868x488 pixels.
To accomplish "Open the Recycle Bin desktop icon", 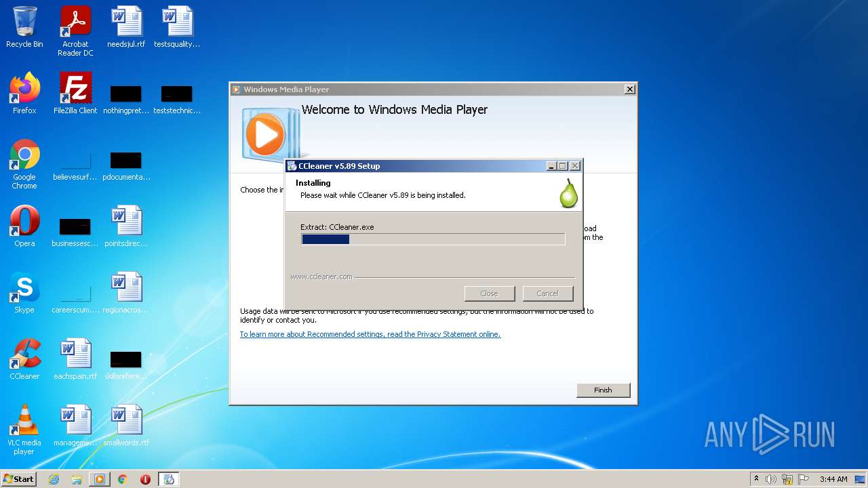I will pos(24,27).
